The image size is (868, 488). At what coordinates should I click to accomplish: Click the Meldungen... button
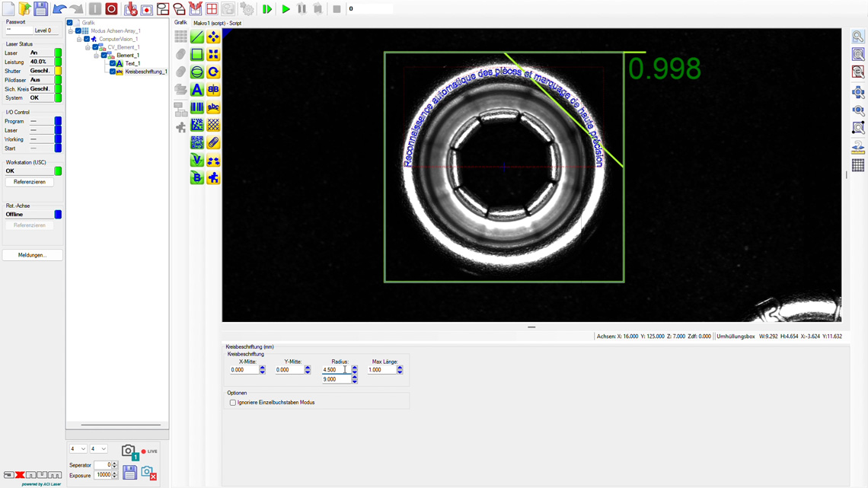[x=32, y=255]
